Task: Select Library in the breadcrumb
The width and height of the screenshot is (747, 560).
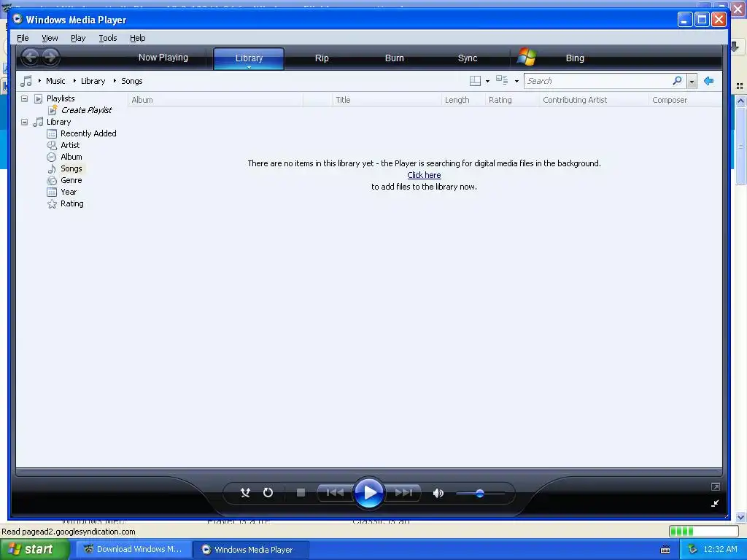Action: [x=93, y=81]
